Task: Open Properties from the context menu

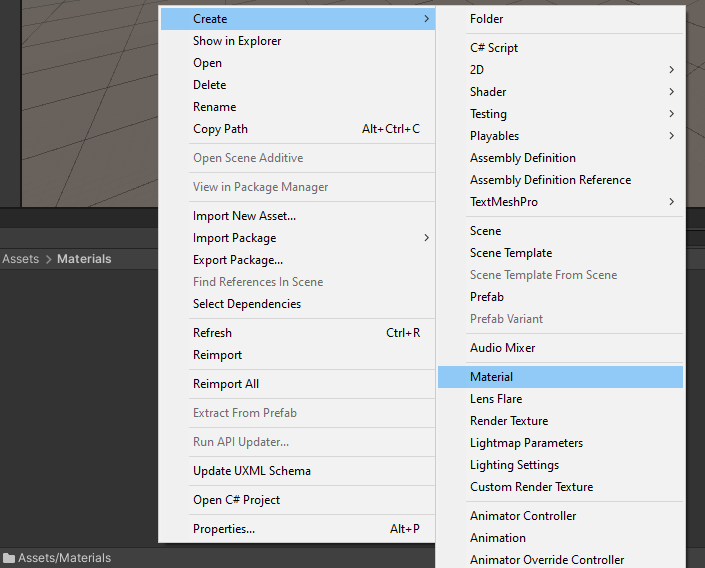Action: 224,529
